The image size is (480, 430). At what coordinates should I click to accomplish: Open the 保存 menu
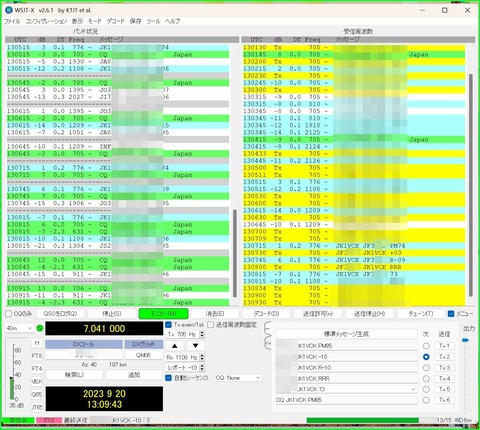pos(135,21)
